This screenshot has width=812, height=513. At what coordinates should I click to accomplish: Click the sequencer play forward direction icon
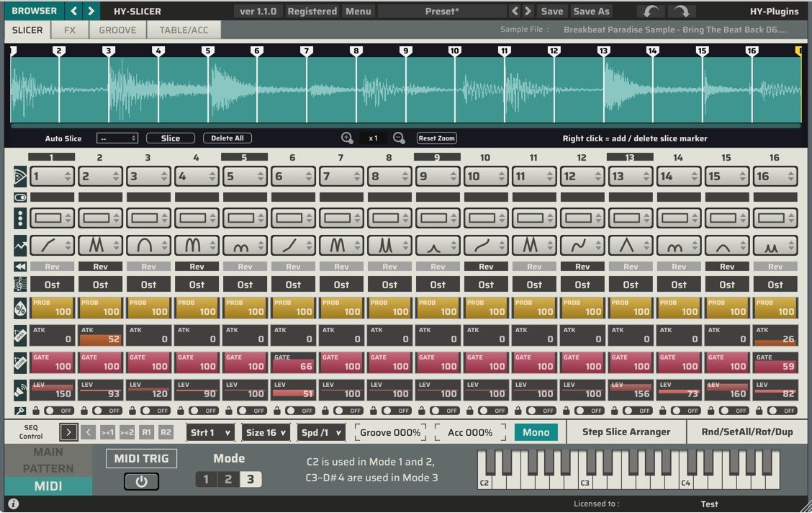pos(68,432)
